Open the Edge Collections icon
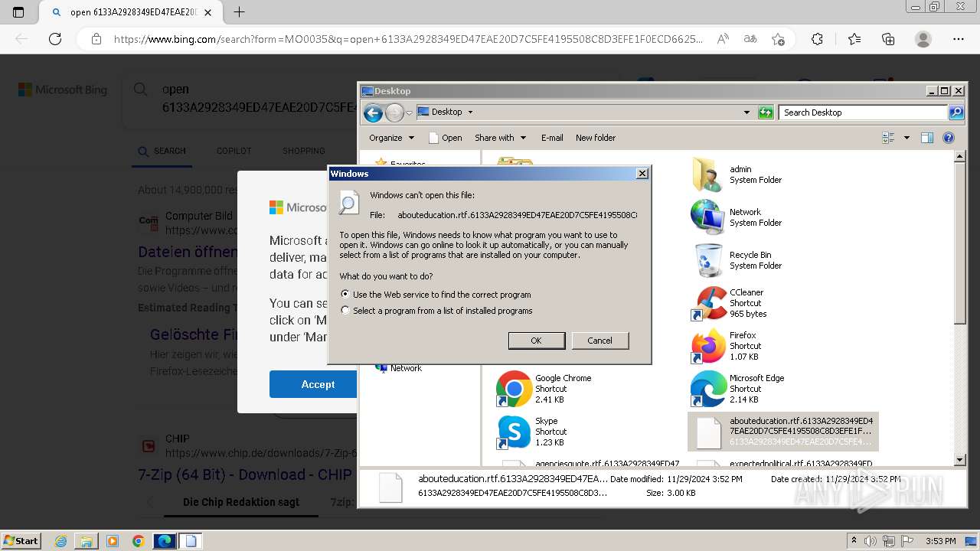980x551 pixels. coord(888,39)
